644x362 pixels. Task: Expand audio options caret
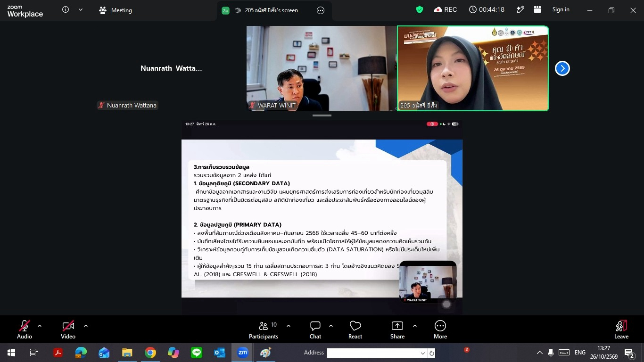(40, 326)
